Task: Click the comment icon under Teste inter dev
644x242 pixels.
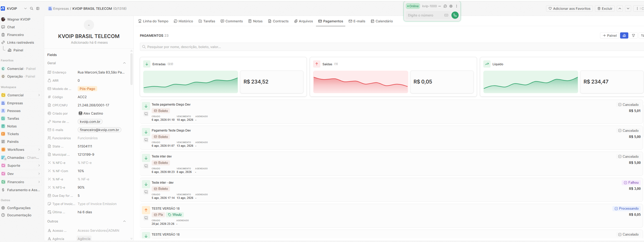Action: click(x=146, y=166)
